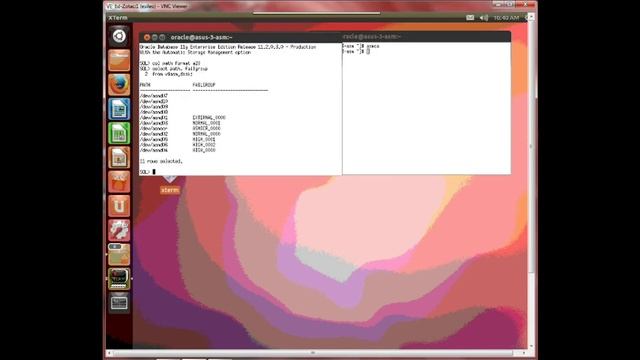Viewport: 640px width, 360px height.
Task: Click the PATH column header
Action: (x=145, y=85)
